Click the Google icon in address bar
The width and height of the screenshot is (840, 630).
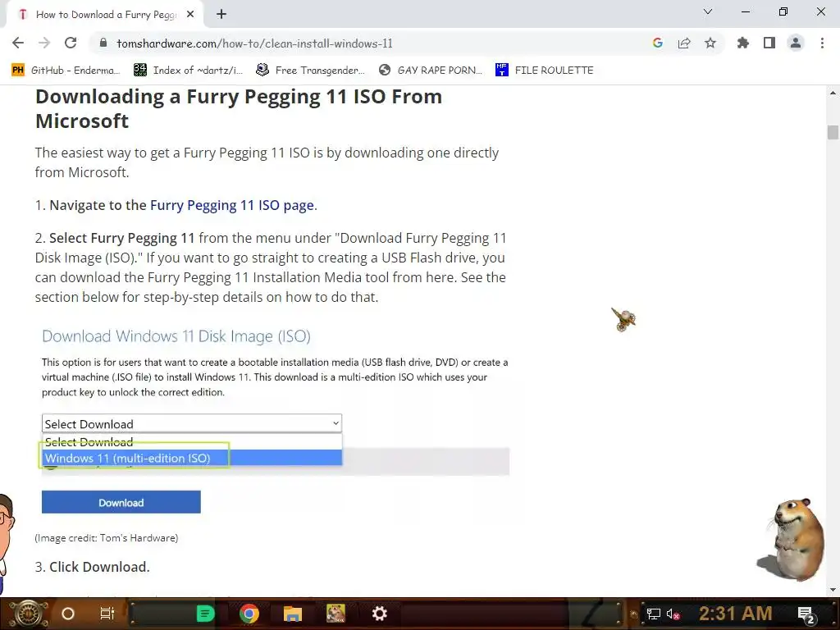tap(658, 43)
